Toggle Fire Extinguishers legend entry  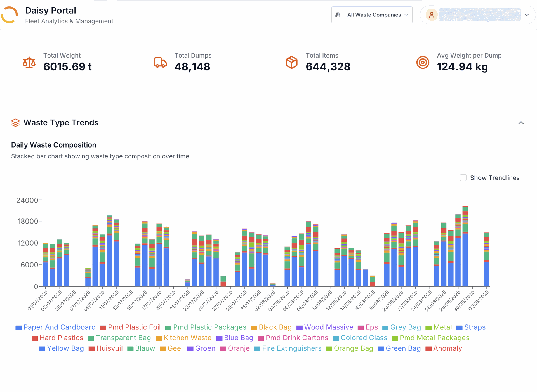click(291, 348)
